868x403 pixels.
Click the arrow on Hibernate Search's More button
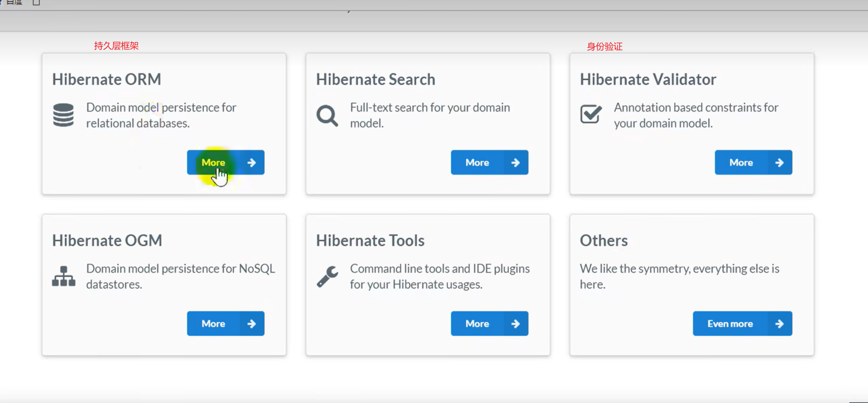[x=516, y=162]
